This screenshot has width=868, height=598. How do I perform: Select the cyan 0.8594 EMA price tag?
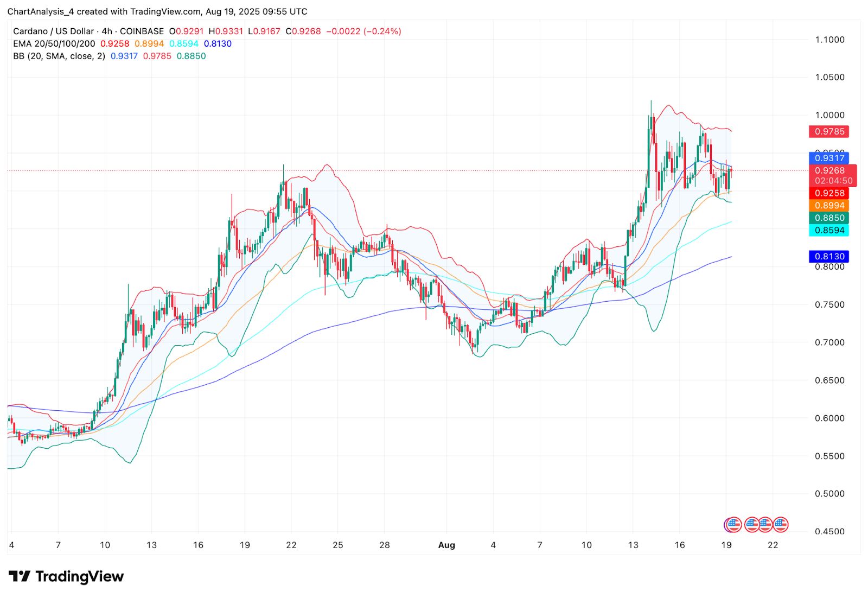[829, 230]
